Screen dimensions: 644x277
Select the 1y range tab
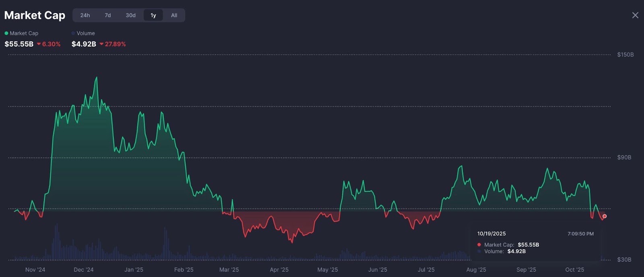[x=153, y=15]
